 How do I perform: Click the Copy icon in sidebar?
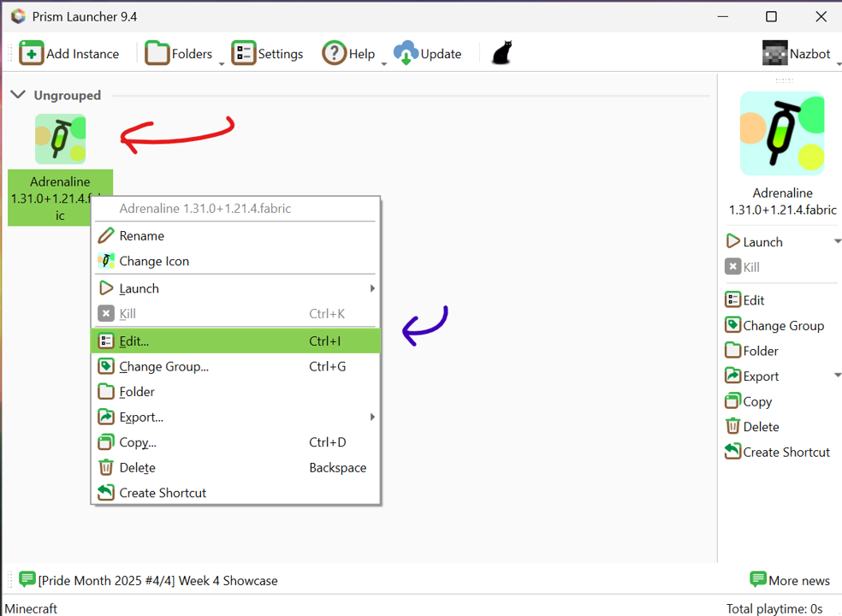[x=732, y=401]
